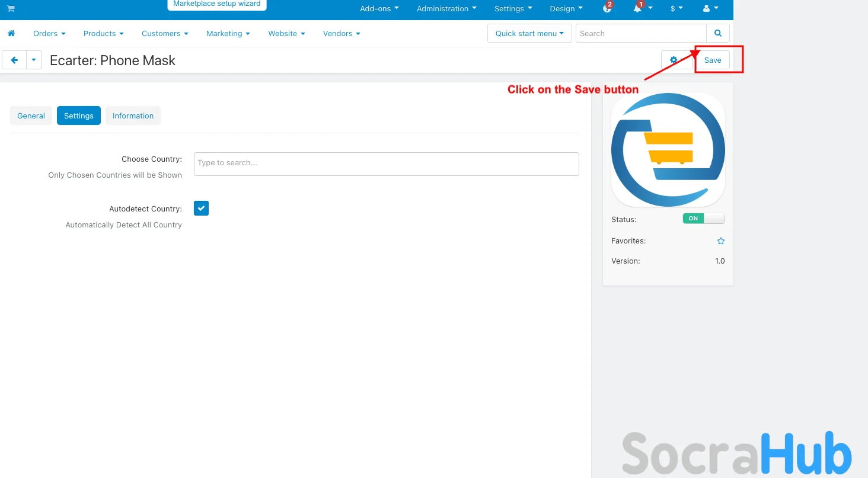
Task: Uncheck the Autodetect Country checkbox
Action: [x=202, y=208]
